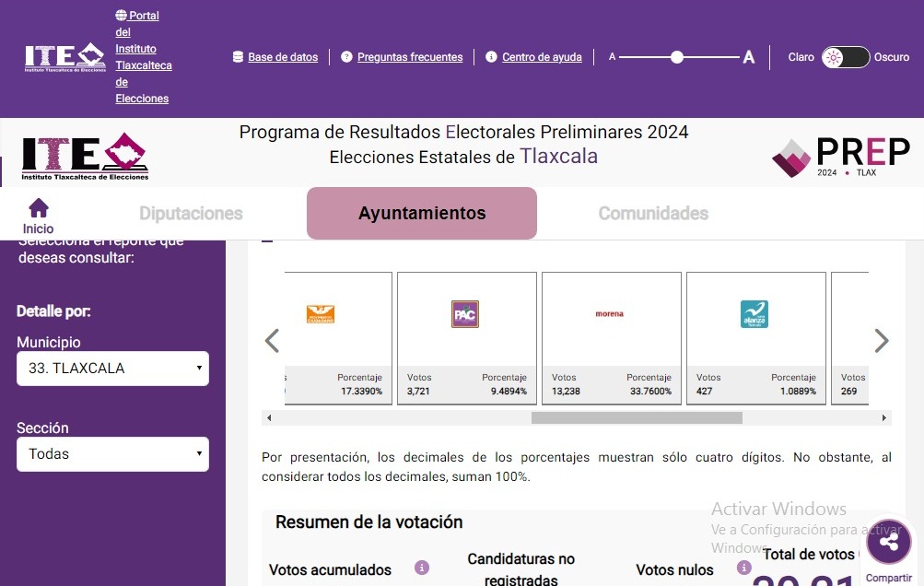Click the Nueva Alianza party logo
This screenshot has height=586, width=924.
pos(754,314)
